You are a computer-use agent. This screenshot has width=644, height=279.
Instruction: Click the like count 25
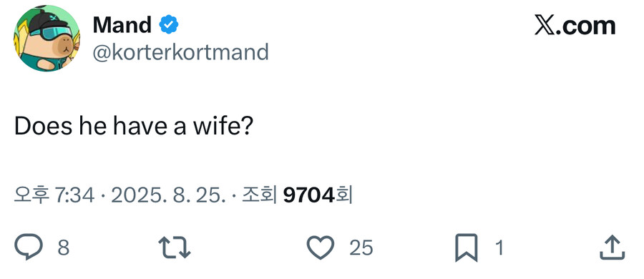click(361, 248)
